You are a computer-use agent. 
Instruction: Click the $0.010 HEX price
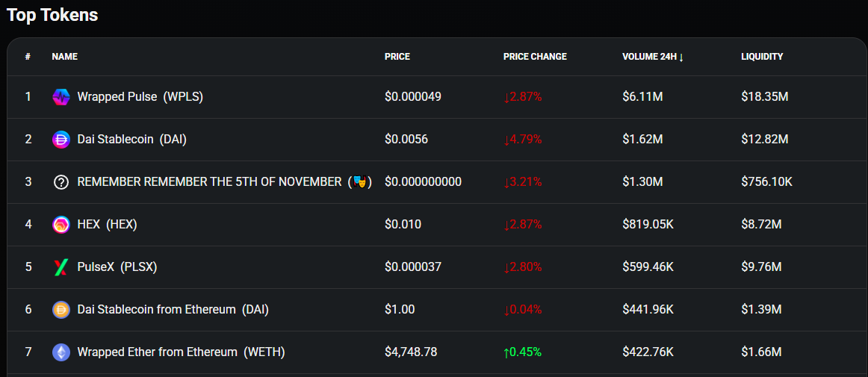click(x=403, y=224)
